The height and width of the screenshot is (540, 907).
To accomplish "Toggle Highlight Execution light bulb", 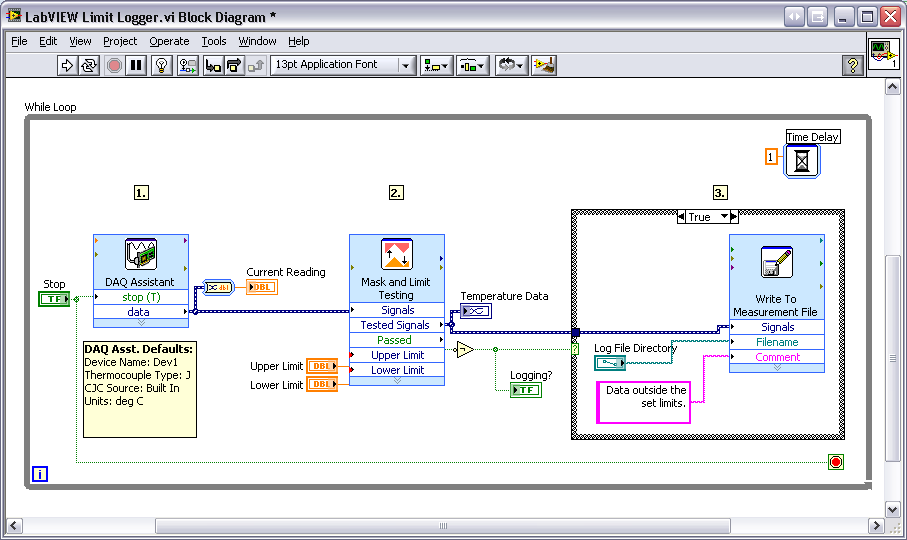I will coord(161,65).
